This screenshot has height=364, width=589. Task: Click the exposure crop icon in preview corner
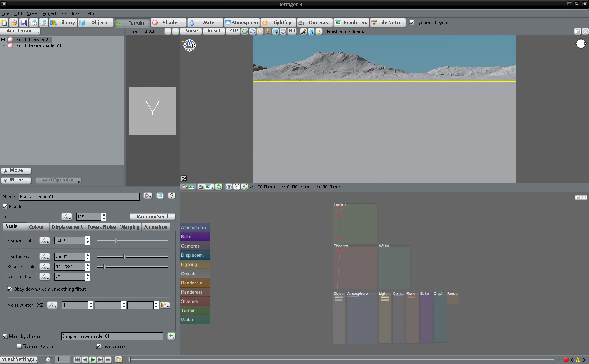coord(184,178)
